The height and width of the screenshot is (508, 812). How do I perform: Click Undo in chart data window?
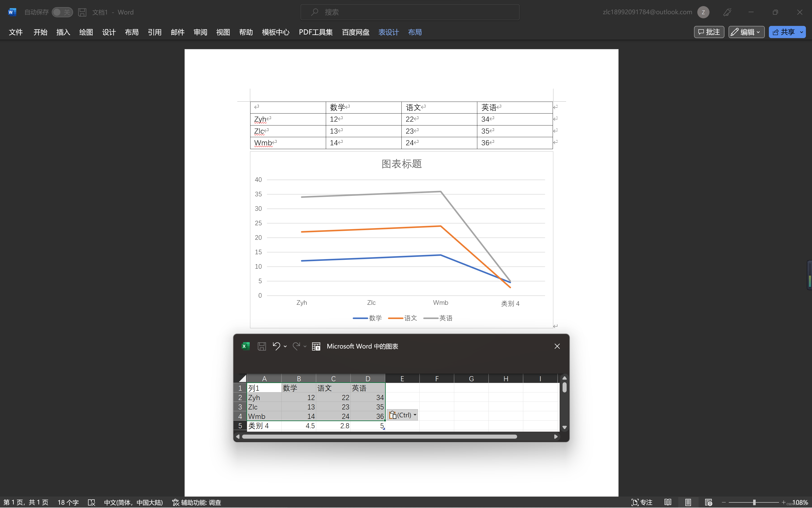(276, 346)
